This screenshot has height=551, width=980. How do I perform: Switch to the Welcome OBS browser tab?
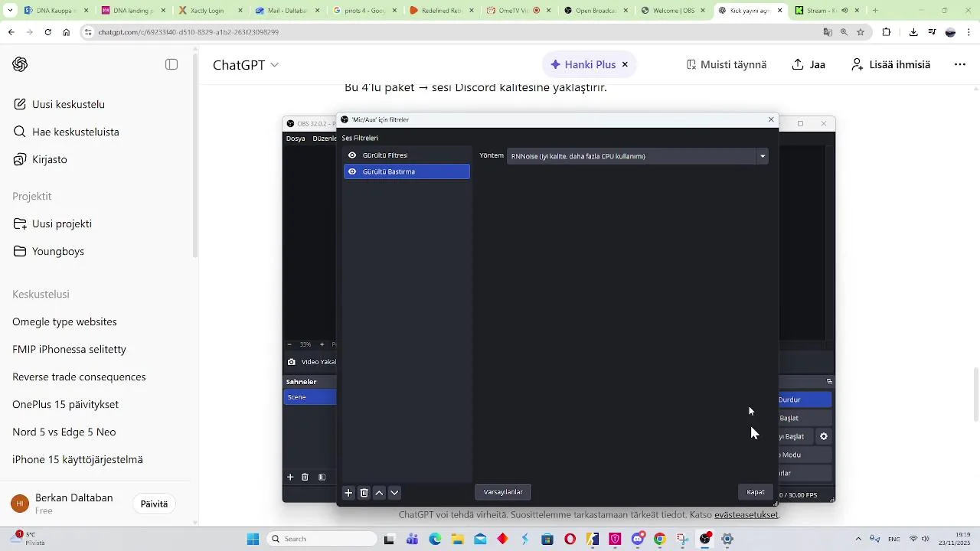click(x=672, y=11)
